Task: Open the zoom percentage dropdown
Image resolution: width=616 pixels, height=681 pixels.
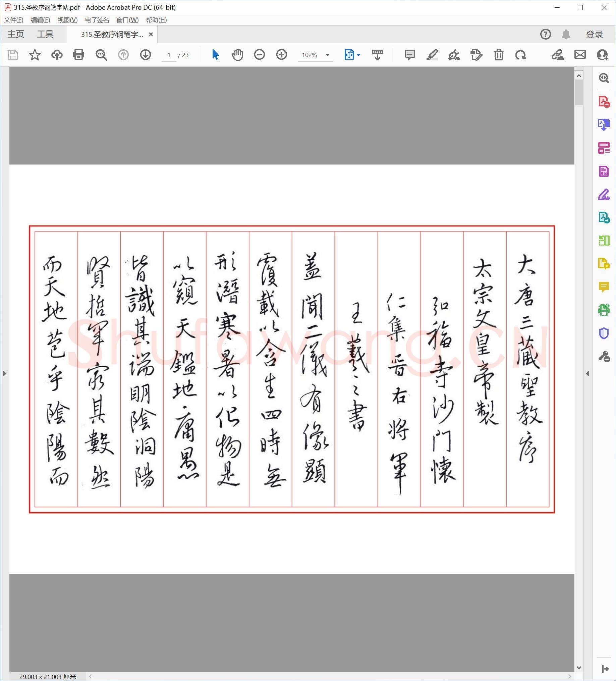Action: pos(327,55)
